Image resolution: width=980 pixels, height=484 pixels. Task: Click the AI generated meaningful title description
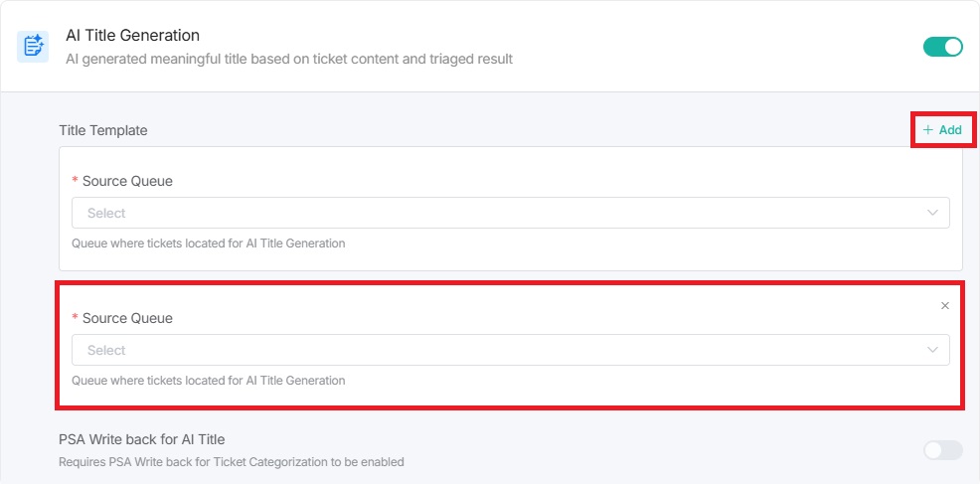coord(289,59)
